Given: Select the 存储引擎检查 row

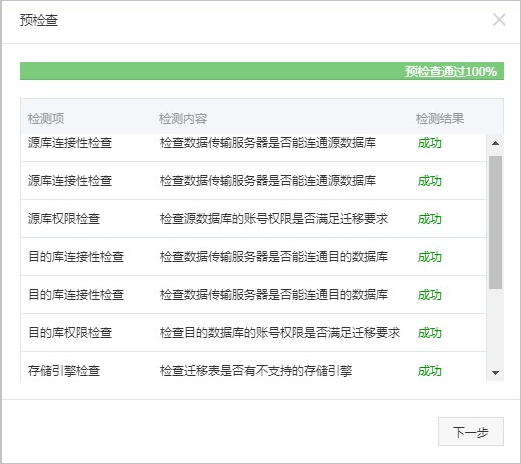Looking at the screenshot, I should click(x=253, y=367).
